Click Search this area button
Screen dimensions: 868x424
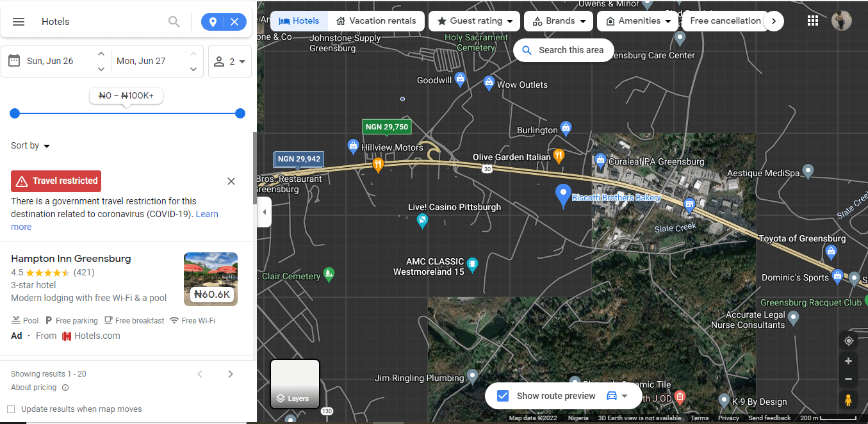(563, 50)
